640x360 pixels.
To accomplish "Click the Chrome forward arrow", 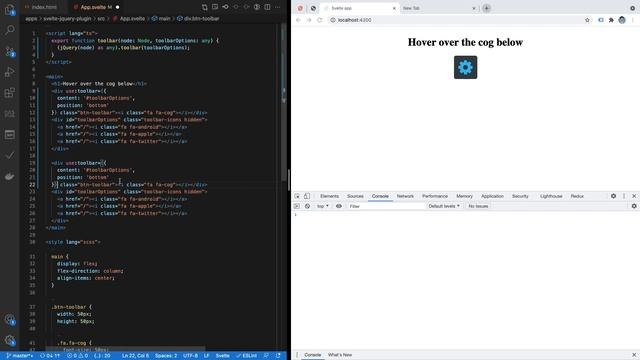I will coord(309,20).
